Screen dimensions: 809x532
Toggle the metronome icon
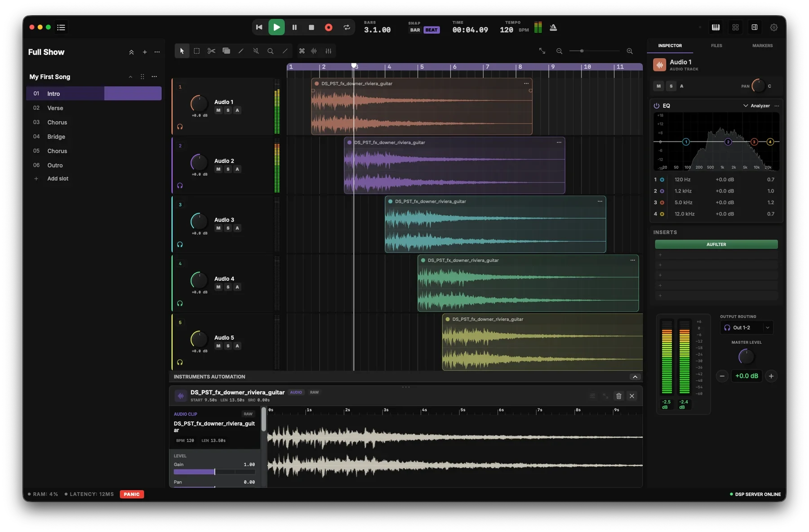coord(553,27)
